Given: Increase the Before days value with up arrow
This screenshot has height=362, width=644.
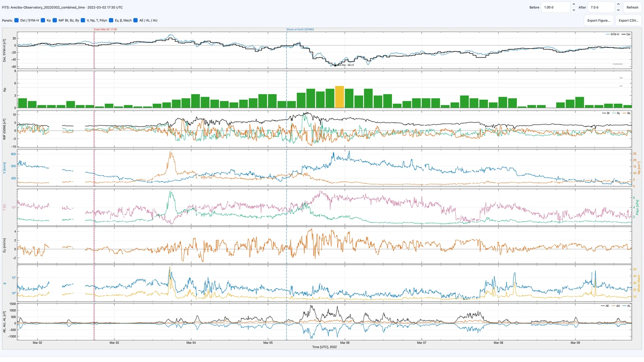Looking at the screenshot, I should point(574,4).
